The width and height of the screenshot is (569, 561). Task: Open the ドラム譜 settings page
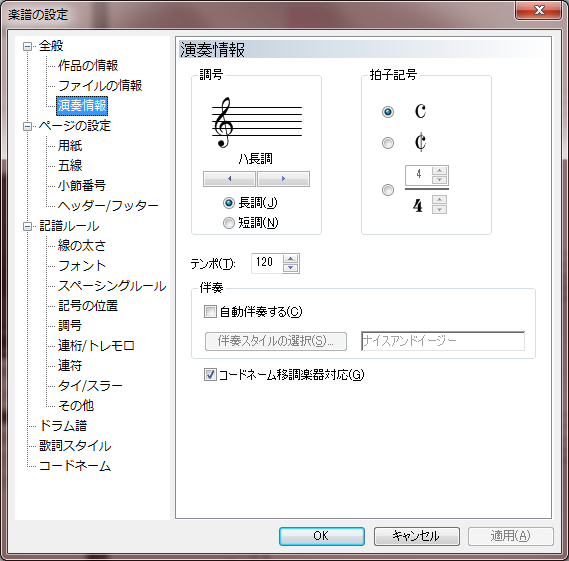63,426
